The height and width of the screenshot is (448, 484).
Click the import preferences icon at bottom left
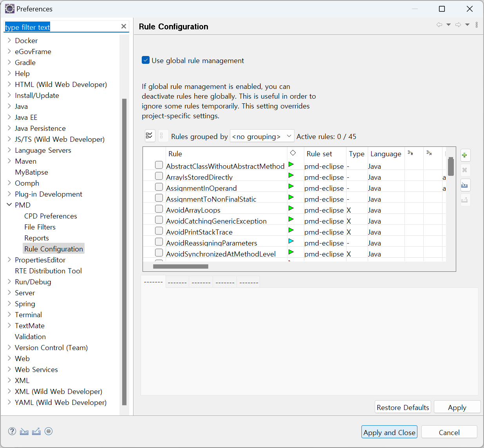[24, 431]
